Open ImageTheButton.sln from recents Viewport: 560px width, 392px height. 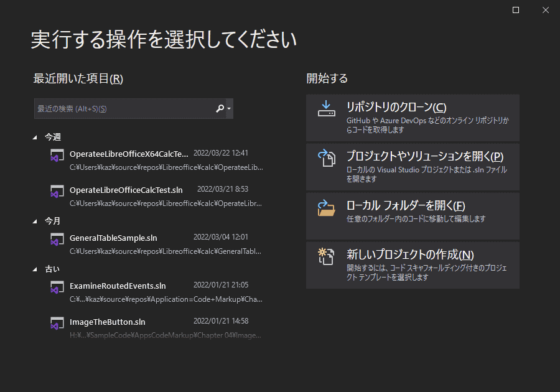coord(156,328)
